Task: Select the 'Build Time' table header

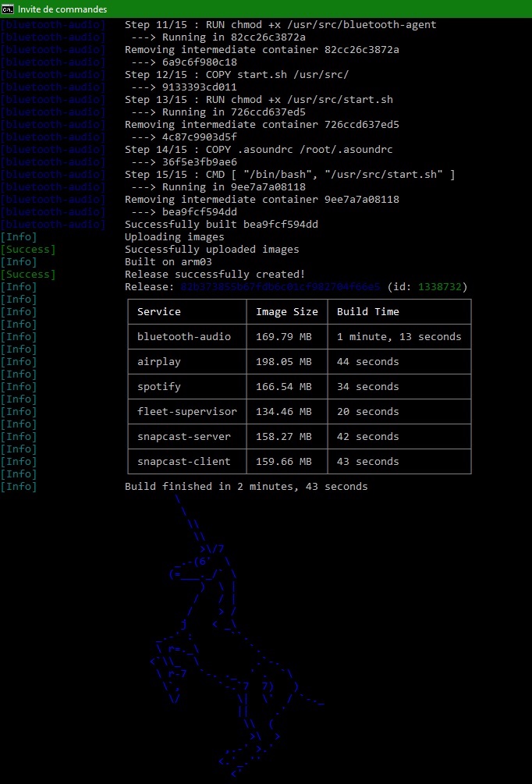Action: [368, 312]
